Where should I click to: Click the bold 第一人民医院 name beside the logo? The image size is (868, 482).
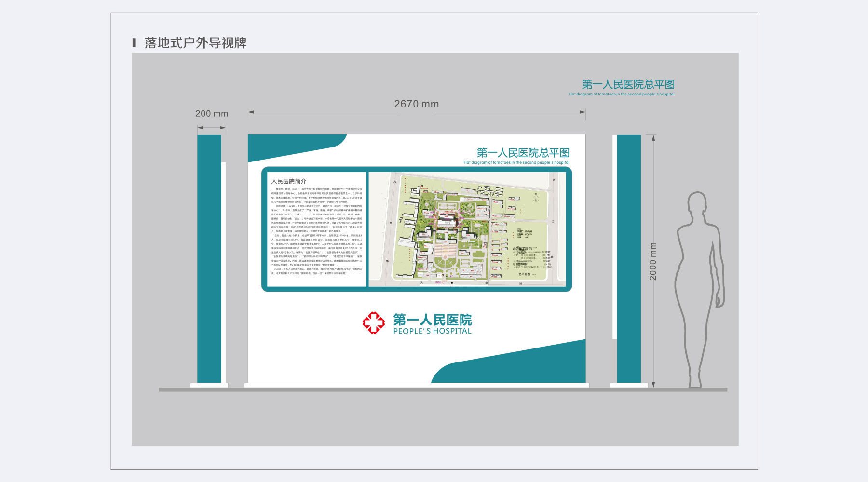432,320
